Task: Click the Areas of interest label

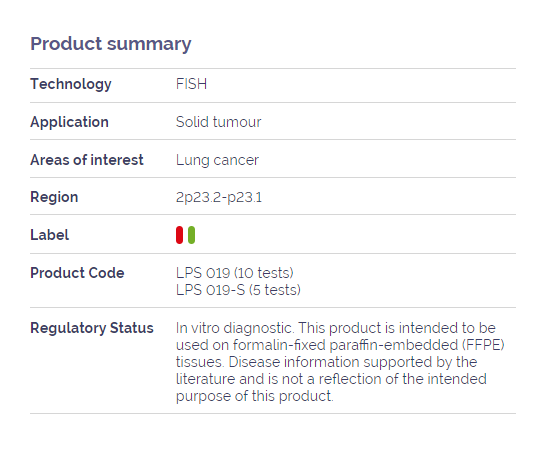Action: 87,160
